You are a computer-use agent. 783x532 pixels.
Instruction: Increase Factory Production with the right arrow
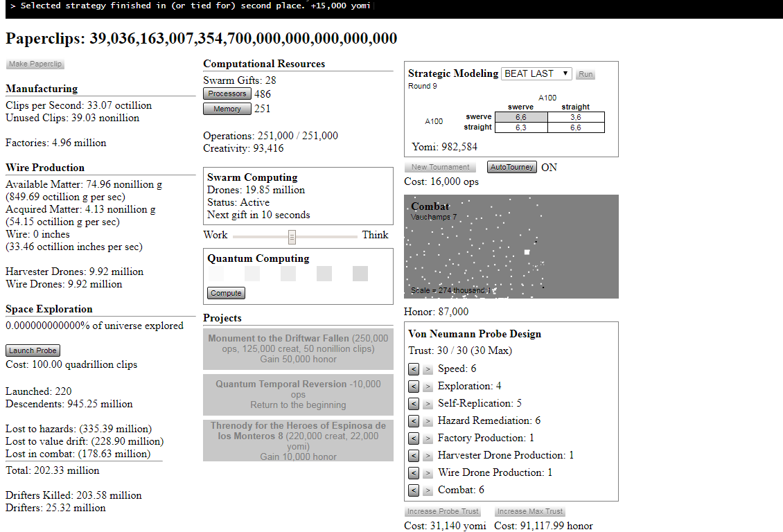pyautogui.click(x=428, y=438)
